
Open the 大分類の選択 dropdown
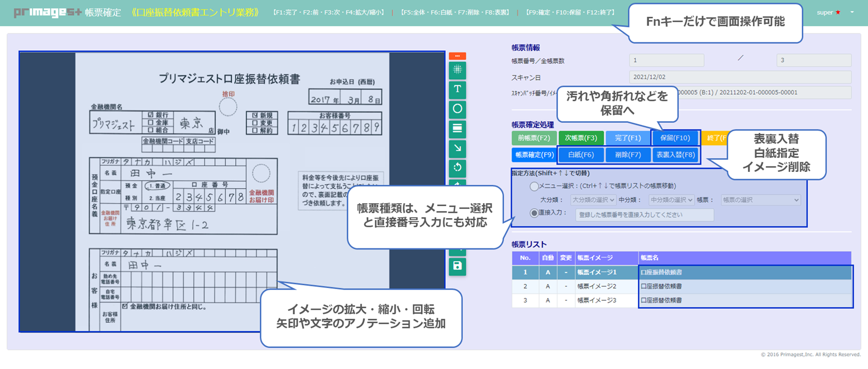[x=593, y=200]
